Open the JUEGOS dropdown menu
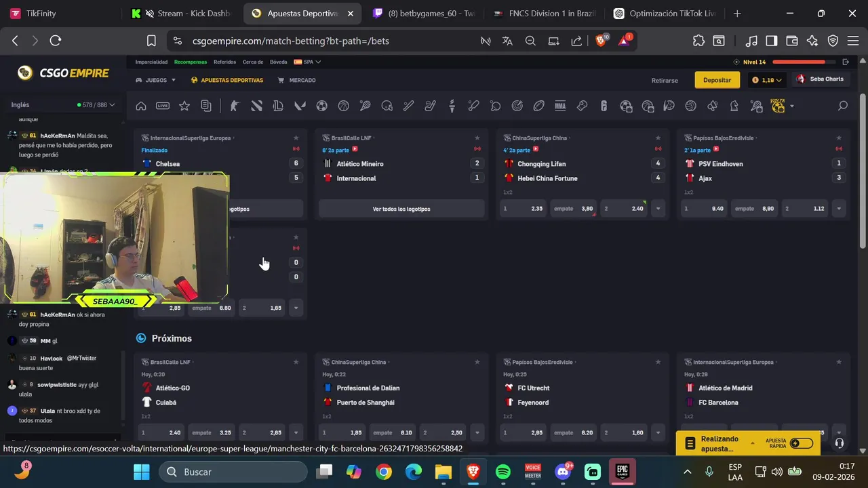This screenshot has width=868, height=488. tap(156, 80)
